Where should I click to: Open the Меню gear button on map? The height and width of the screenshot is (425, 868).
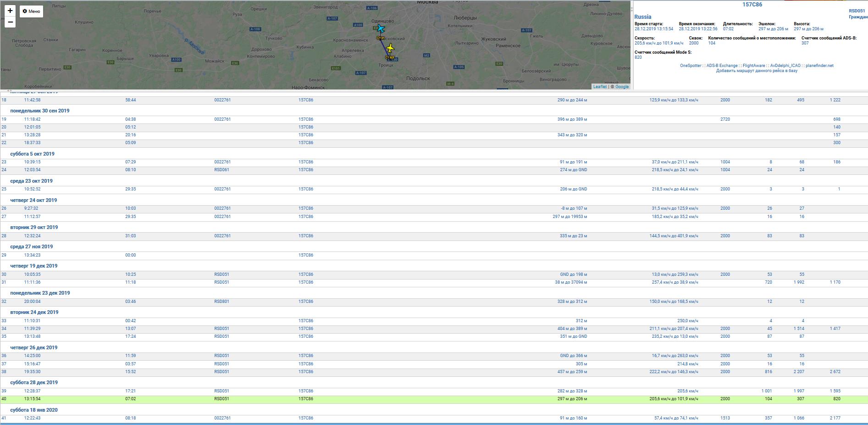[31, 11]
